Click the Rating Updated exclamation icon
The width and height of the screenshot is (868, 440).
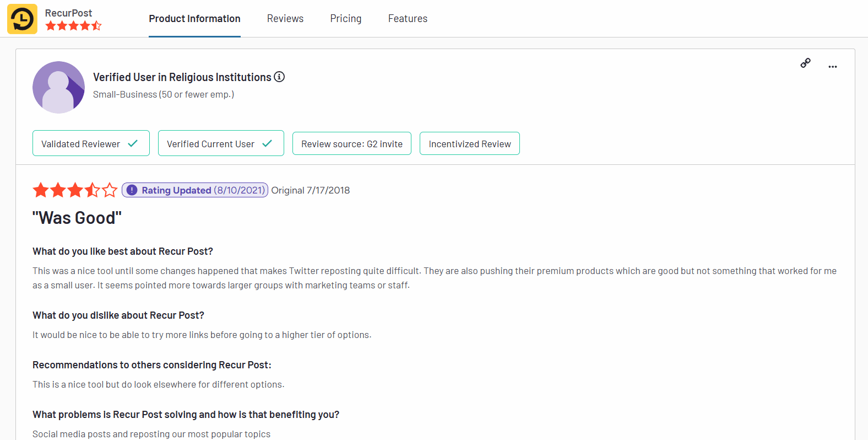(x=132, y=190)
